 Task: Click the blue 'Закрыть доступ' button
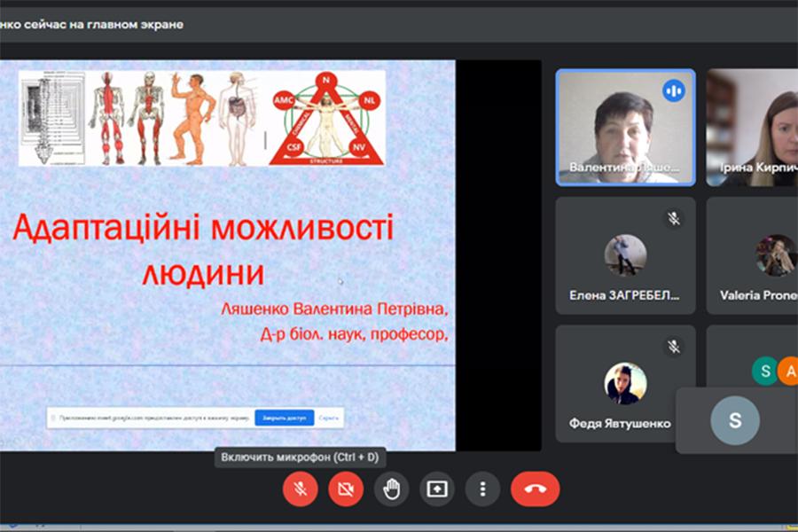point(284,418)
